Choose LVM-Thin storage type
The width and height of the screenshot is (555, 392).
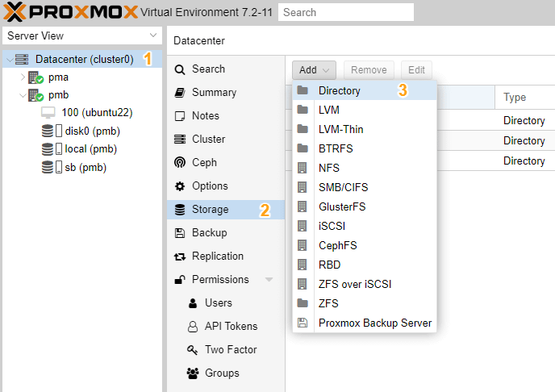click(365, 129)
